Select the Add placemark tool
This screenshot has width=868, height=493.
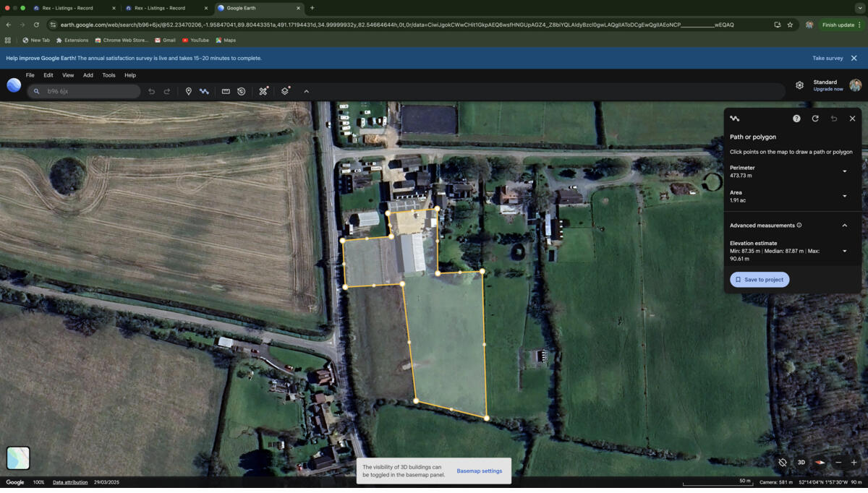(188, 92)
